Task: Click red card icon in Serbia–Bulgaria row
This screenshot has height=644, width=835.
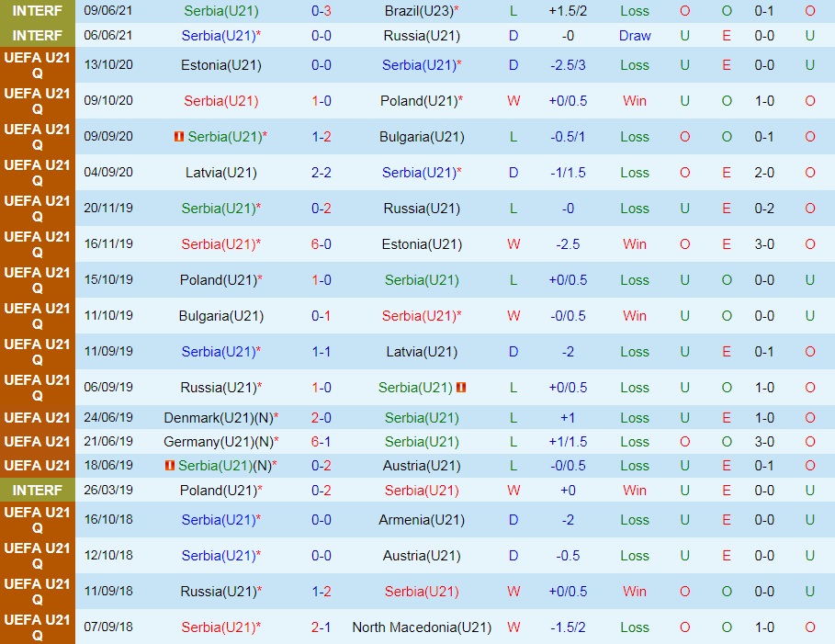Action: 179,137
